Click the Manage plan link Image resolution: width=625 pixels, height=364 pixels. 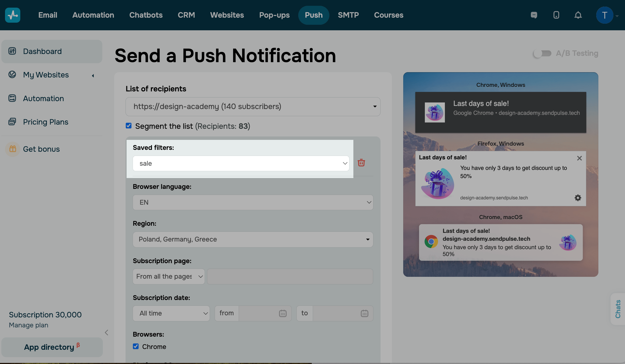point(28,325)
